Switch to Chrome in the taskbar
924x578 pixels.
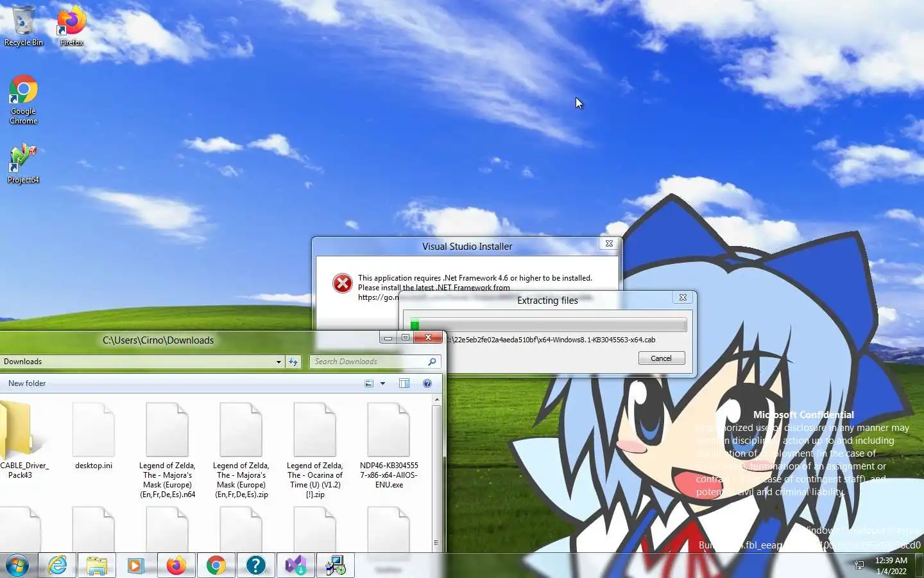tap(216, 566)
